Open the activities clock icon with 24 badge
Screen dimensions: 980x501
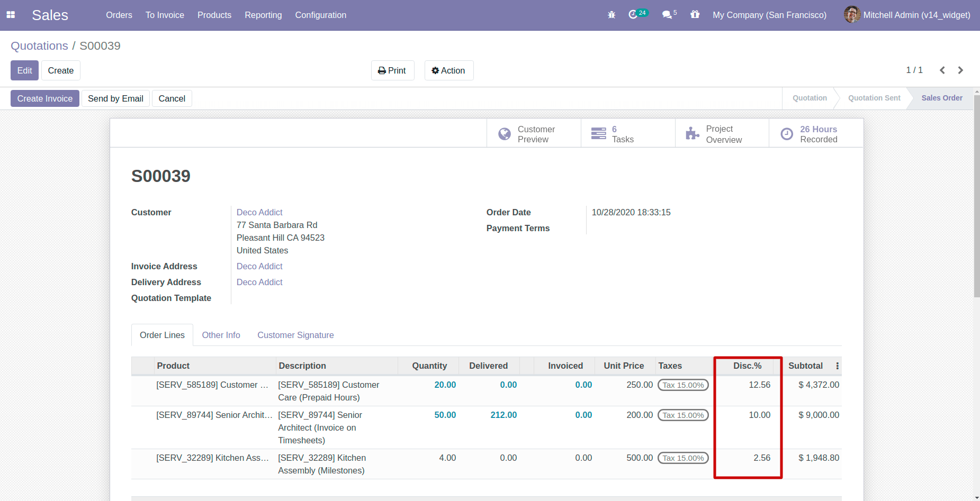(x=637, y=14)
